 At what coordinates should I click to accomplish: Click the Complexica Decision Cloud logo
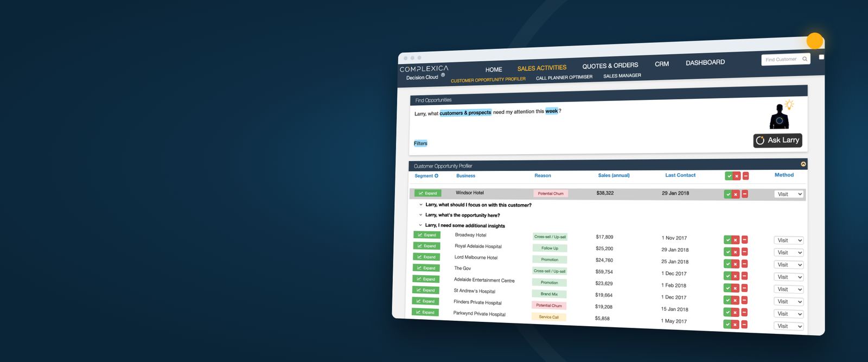pos(424,73)
